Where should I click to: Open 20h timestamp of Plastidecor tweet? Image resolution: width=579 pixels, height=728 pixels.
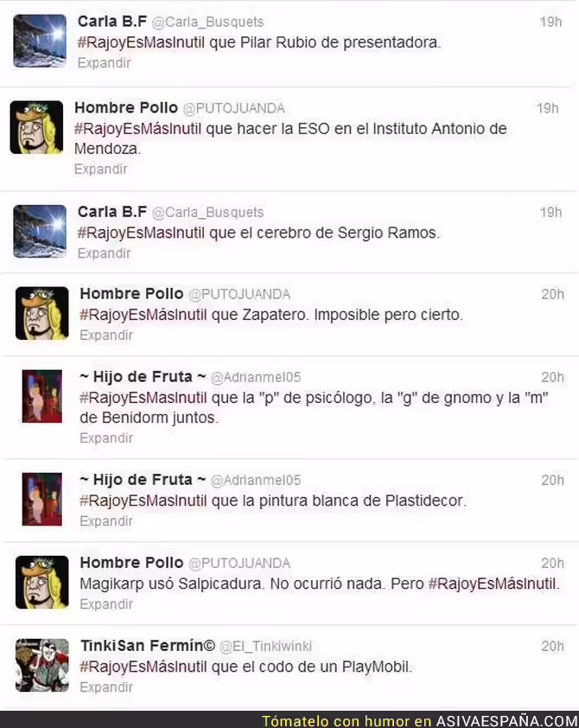click(552, 480)
